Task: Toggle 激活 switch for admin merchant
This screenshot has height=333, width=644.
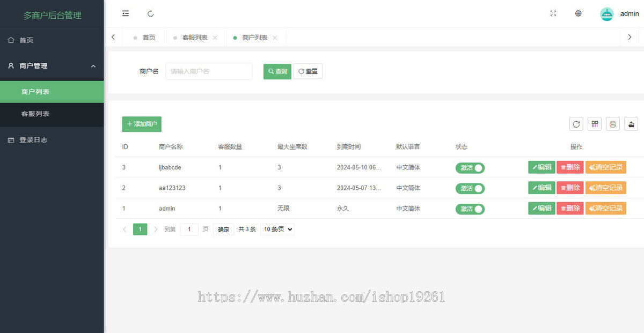Action: pos(470,209)
